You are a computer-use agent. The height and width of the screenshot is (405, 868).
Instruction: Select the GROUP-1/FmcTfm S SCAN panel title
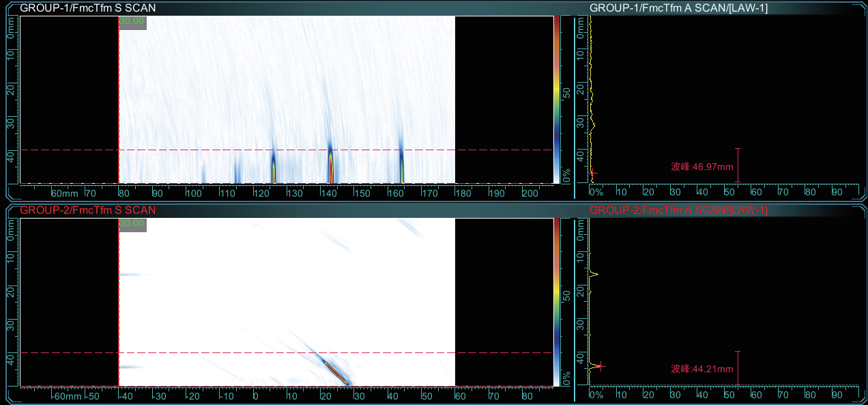pyautogui.click(x=87, y=8)
